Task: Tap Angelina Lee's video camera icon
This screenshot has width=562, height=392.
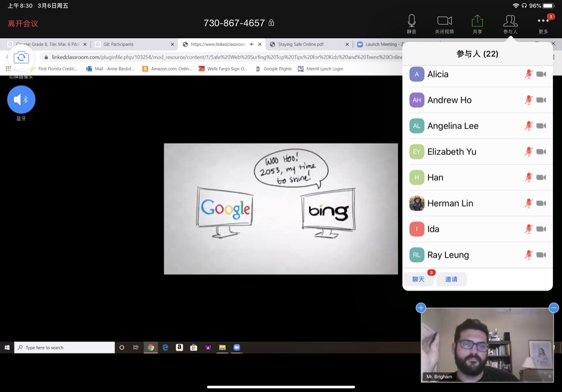Action: pyautogui.click(x=541, y=126)
